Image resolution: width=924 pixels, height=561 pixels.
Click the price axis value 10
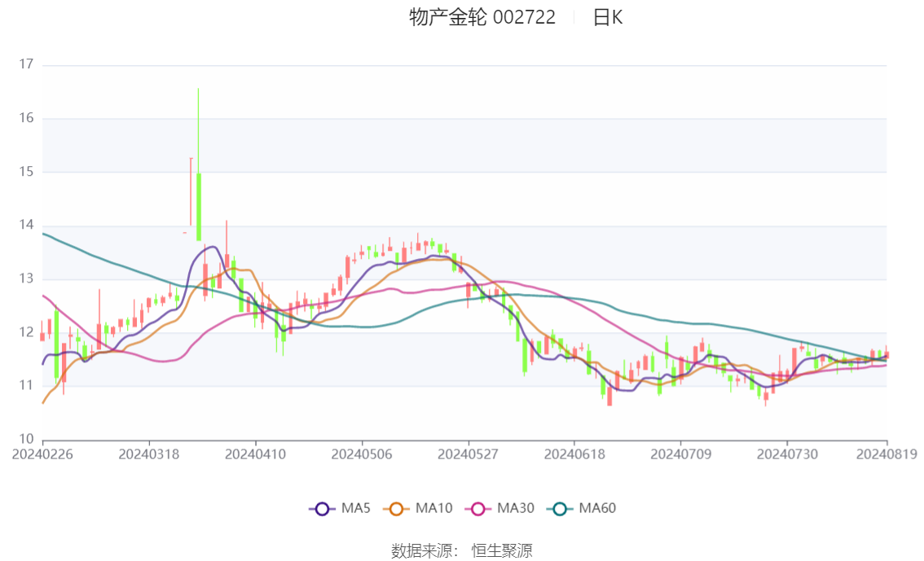(x=27, y=439)
